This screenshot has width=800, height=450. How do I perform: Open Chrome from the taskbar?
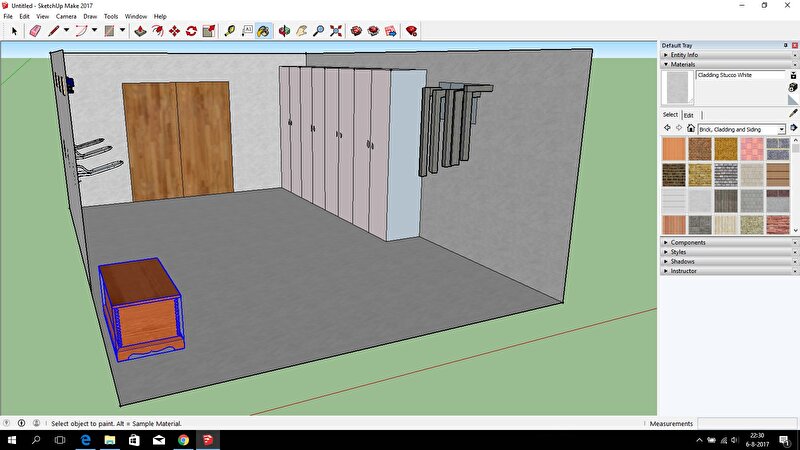coord(183,440)
